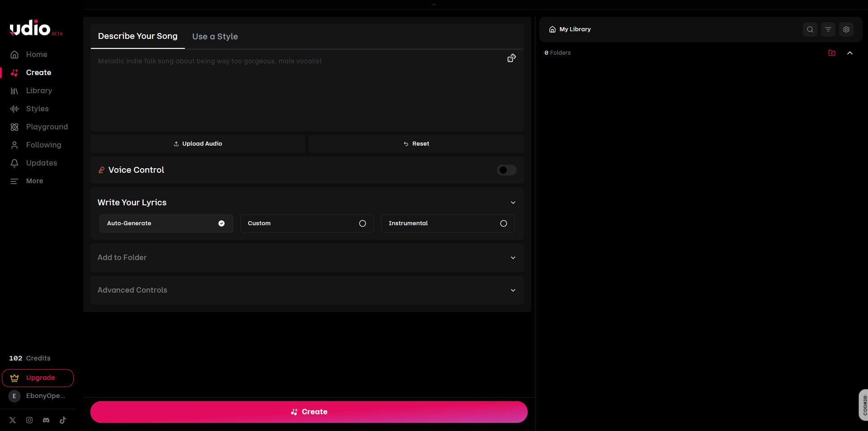
Task: Click the library filter icon
Action: click(x=828, y=29)
